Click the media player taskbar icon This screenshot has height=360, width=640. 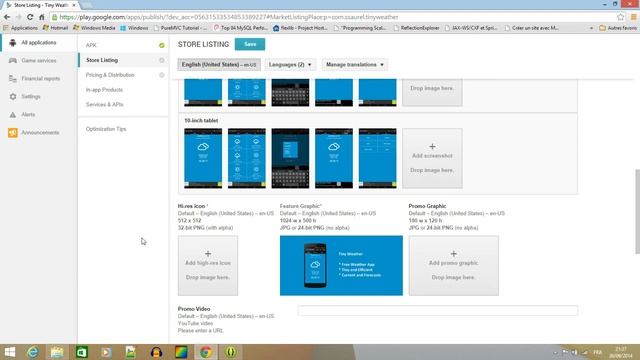click(x=106, y=352)
